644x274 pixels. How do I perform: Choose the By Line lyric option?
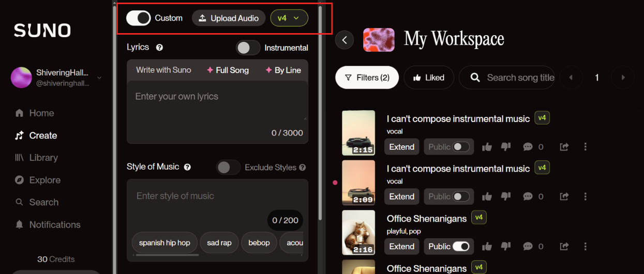(x=283, y=70)
